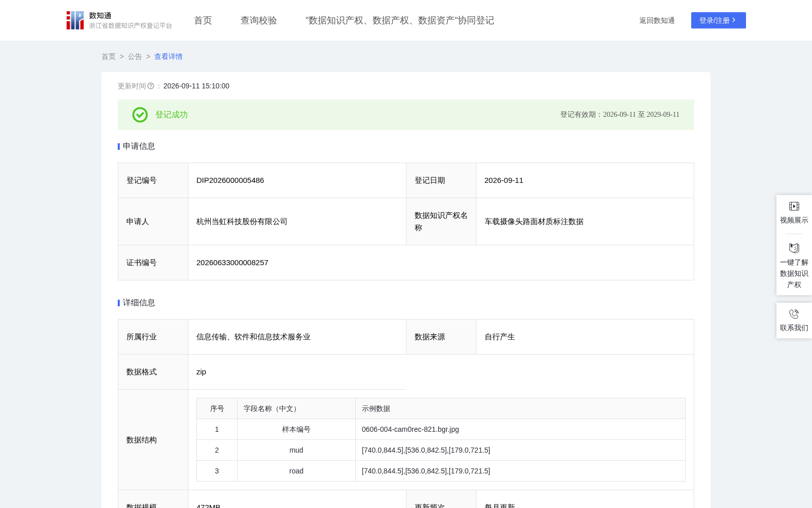Open the 协同登记 navigation menu item
The width and height of the screenshot is (812, 508).
tap(400, 20)
